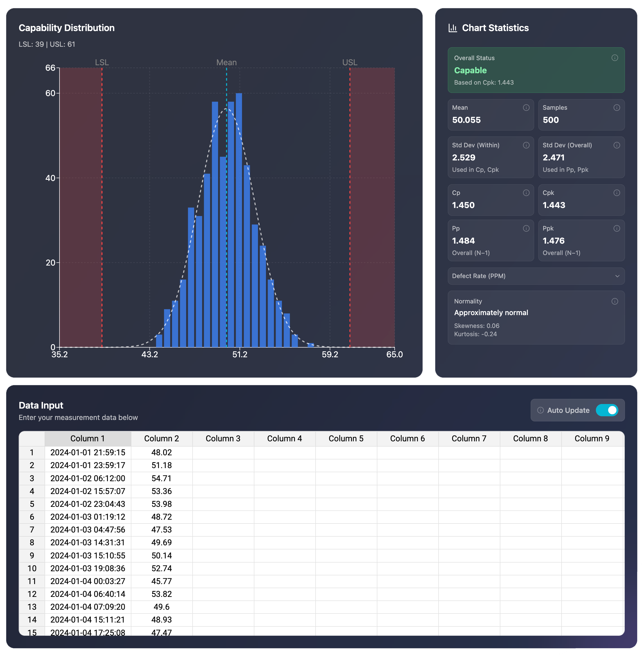Click cell containing 48.72

tap(162, 517)
